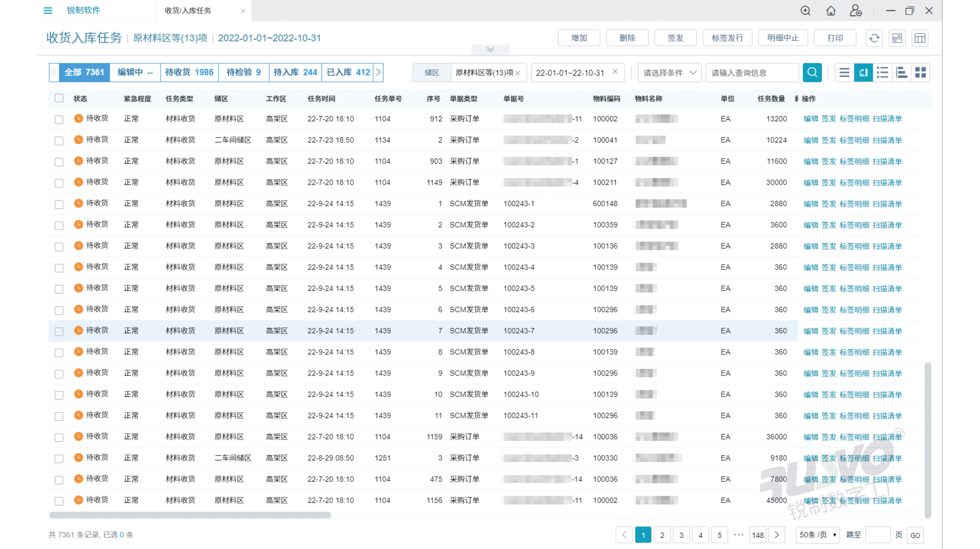Click the horizontal scrollbar of the table
The height and width of the screenshot is (549, 980).
[190, 515]
